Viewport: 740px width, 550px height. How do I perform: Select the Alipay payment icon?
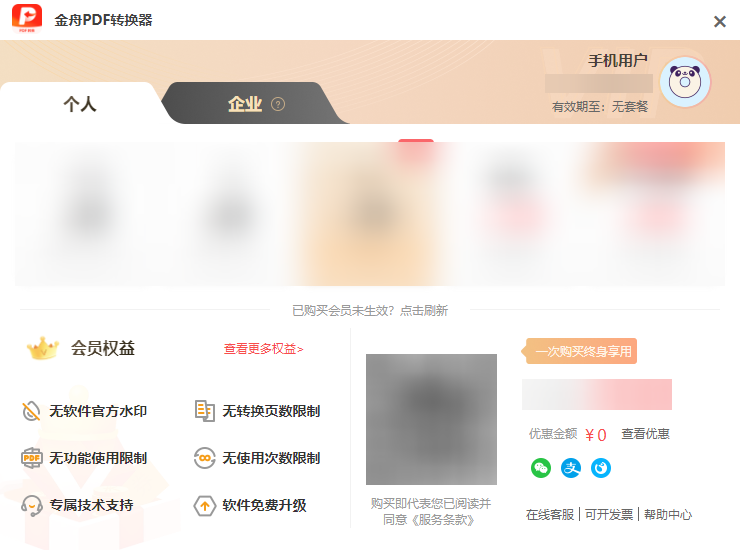click(571, 468)
